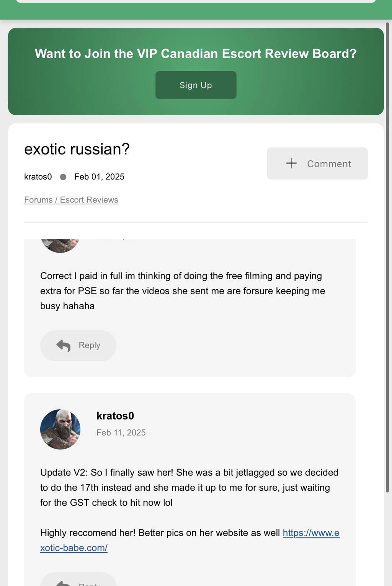
Task: Click the thread date Feb 01, 2025
Action: 99,177
